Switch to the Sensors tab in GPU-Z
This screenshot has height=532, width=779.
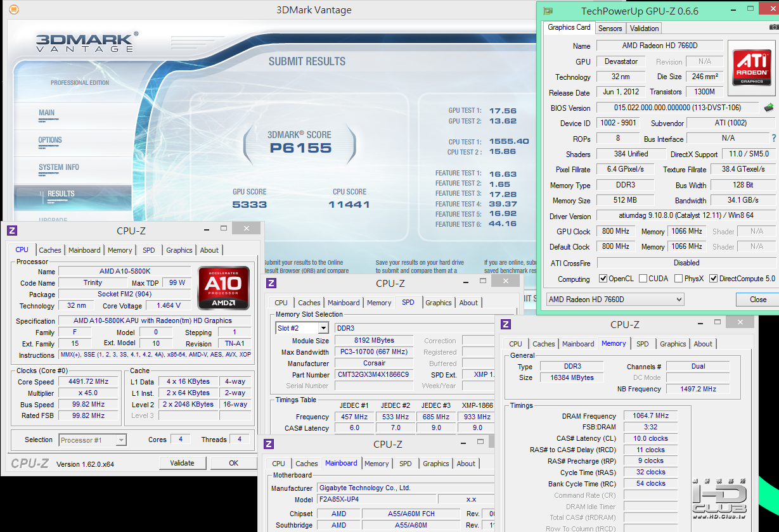coord(610,28)
